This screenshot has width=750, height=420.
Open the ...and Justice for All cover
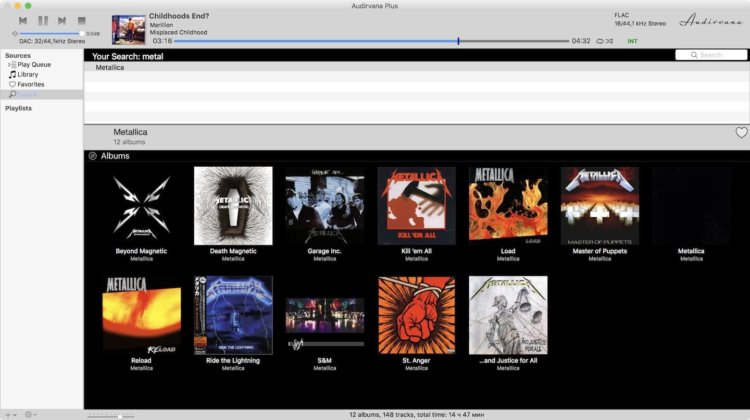508,315
